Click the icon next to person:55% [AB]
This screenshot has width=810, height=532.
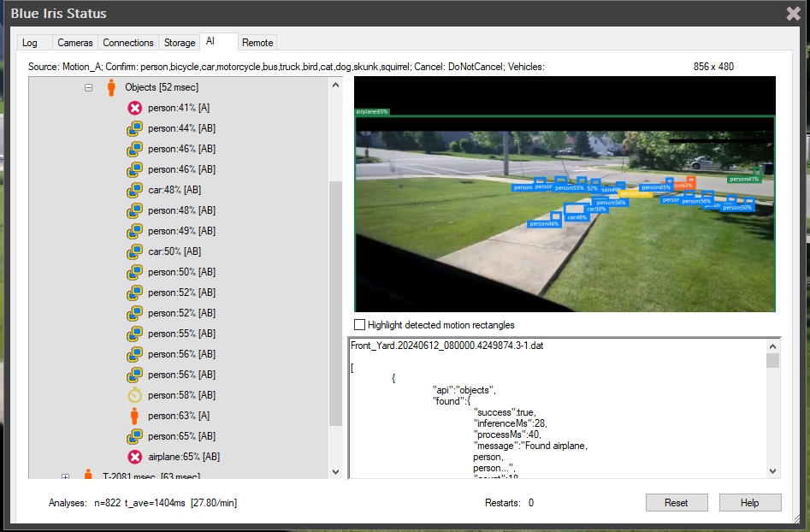click(x=135, y=334)
